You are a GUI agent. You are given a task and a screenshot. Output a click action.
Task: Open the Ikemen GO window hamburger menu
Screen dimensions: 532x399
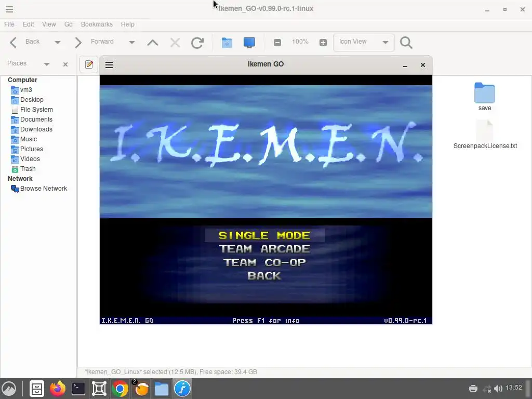109,65
